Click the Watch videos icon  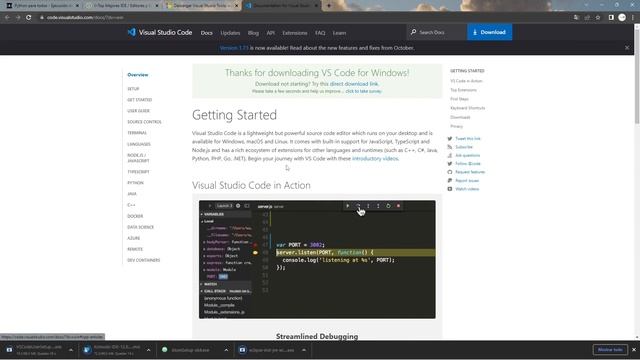coord(450,189)
